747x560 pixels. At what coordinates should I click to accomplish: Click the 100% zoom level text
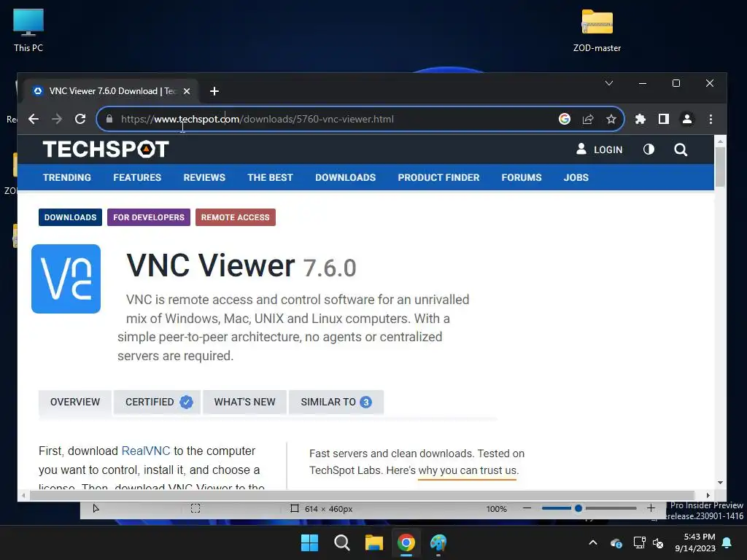[x=496, y=509]
